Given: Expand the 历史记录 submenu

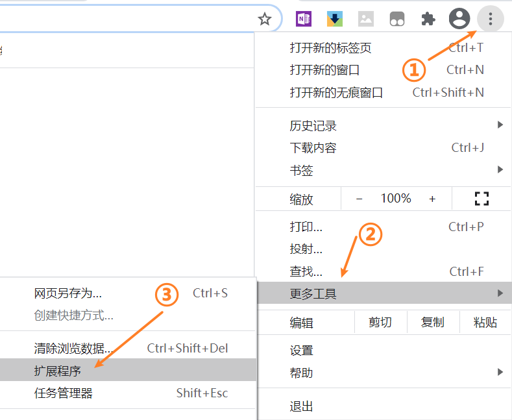Looking at the screenshot, I should click(384, 126).
